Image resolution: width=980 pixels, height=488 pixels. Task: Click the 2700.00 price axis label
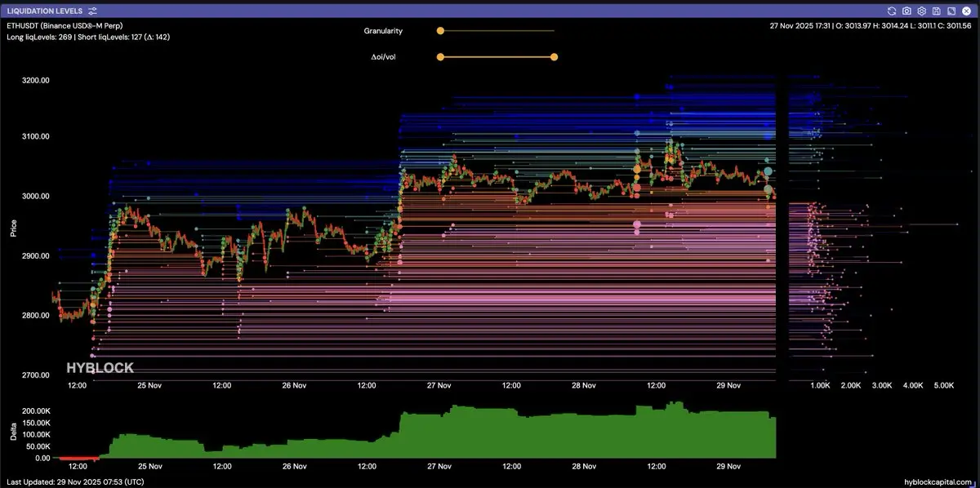click(x=35, y=375)
